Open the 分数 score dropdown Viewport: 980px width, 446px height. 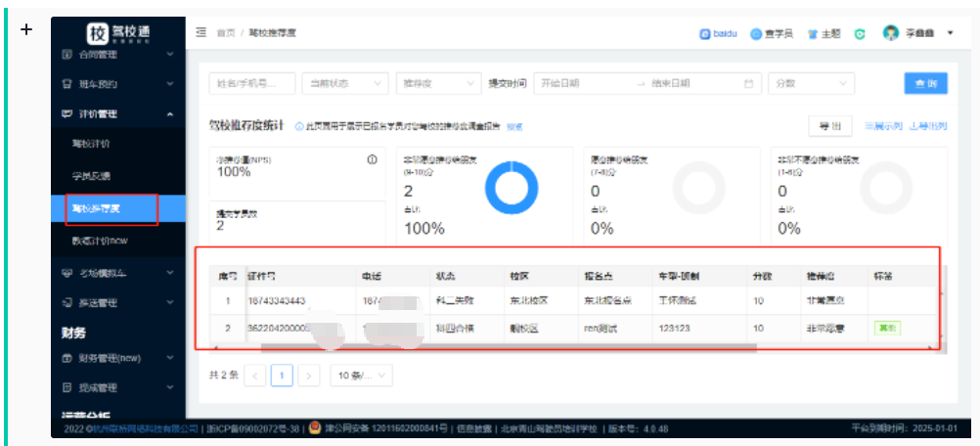(x=811, y=83)
